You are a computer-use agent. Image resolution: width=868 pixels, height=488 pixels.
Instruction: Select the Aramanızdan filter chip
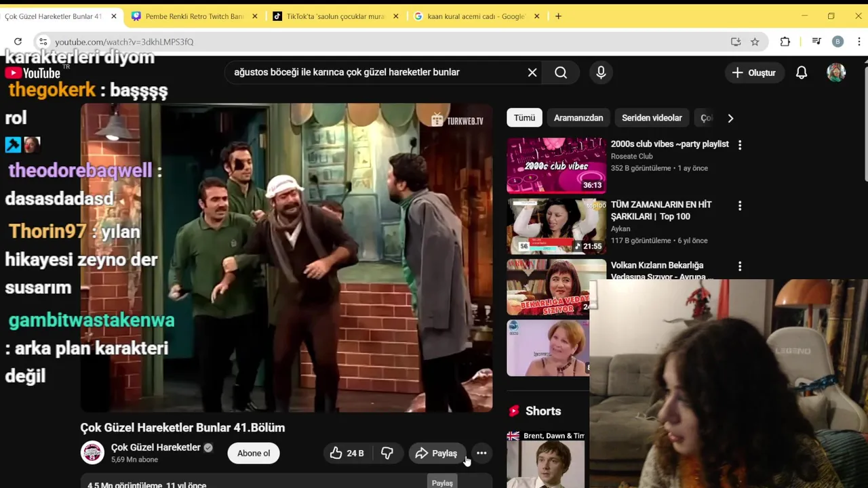point(578,118)
